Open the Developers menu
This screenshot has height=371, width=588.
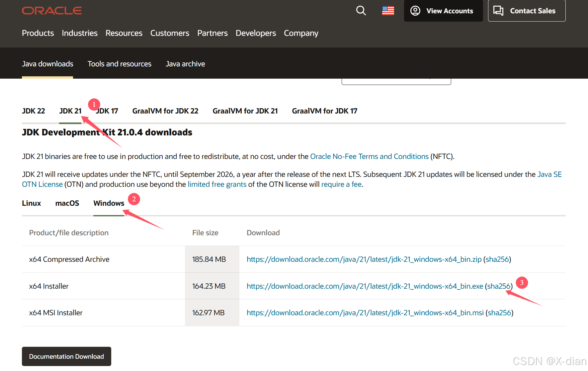coord(255,33)
